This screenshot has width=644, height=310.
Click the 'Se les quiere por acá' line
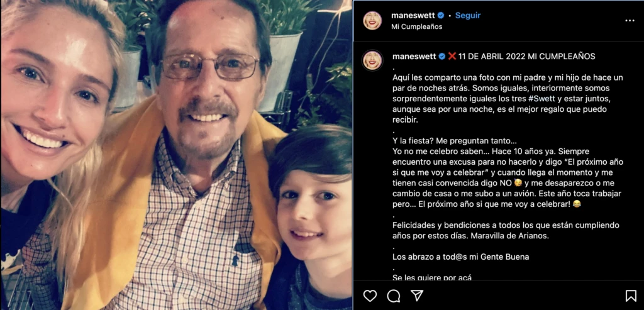coord(432,278)
